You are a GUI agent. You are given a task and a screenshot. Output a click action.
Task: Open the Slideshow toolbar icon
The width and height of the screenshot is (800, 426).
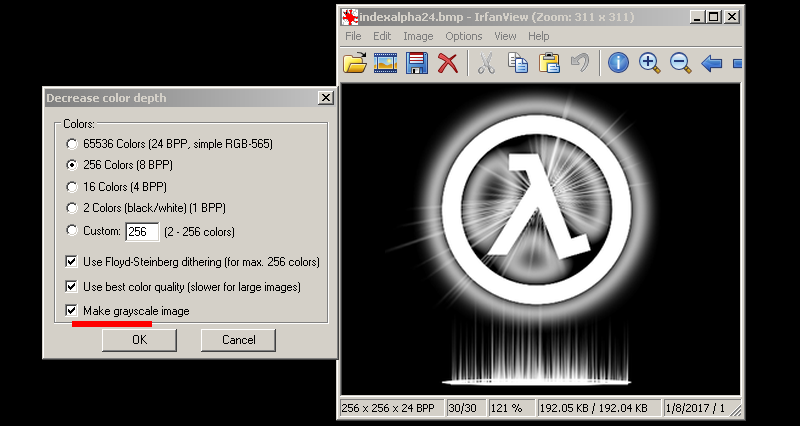click(385, 63)
